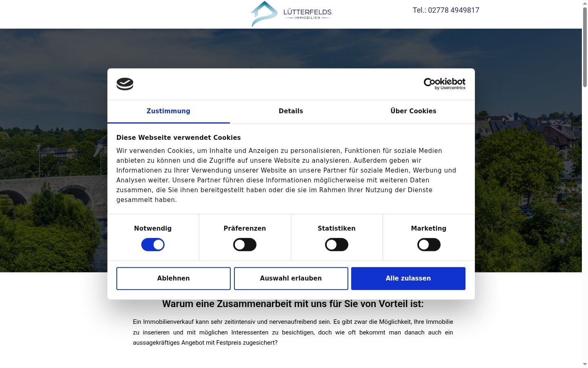
Task: Enable the Präferenzen cookies switch
Action: click(x=245, y=245)
